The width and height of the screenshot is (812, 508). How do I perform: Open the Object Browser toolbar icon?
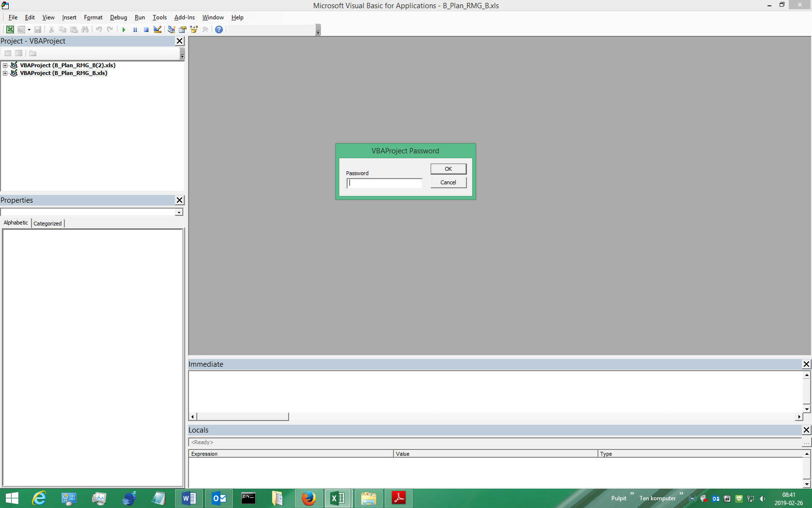[194, 30]
